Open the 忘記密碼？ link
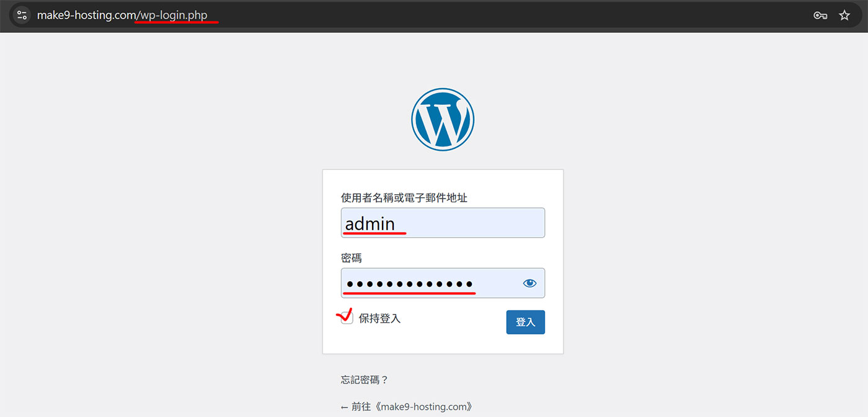Screen dimensions: 868x417 365,380
